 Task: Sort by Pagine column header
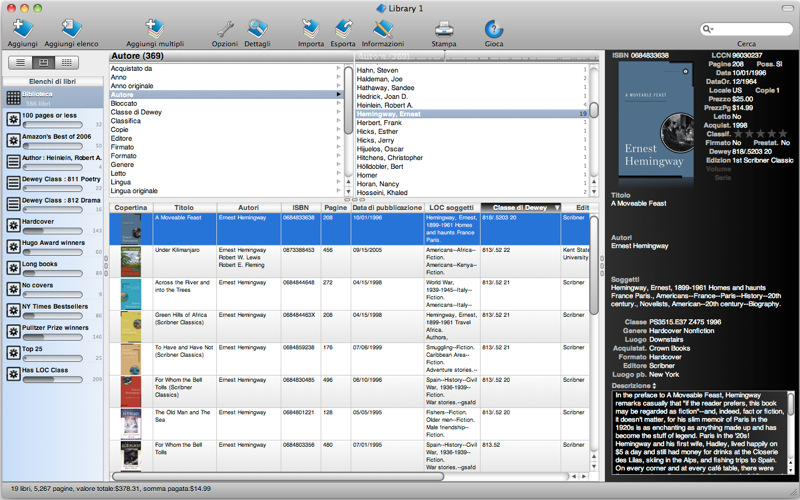point(335,208)
